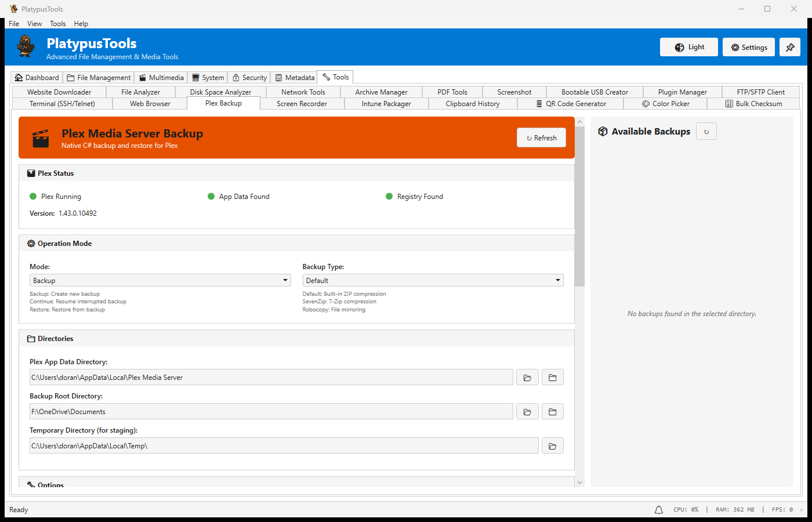Viewport: 812px width, 522px height.
Task: Open the Security tab
Action: pyautogui.click(x=249, y=78)
